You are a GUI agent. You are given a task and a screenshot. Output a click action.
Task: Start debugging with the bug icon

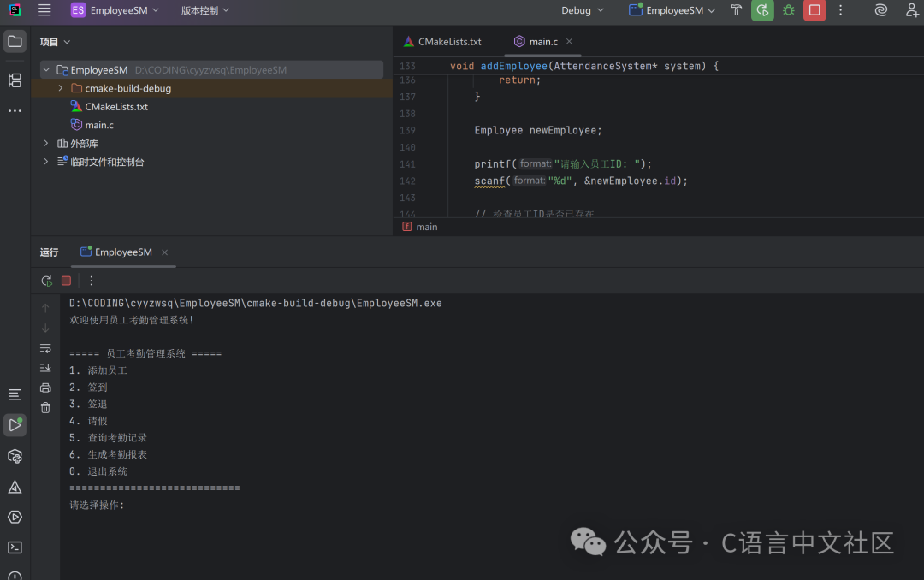pyautogui.click(x=789, y=10)
